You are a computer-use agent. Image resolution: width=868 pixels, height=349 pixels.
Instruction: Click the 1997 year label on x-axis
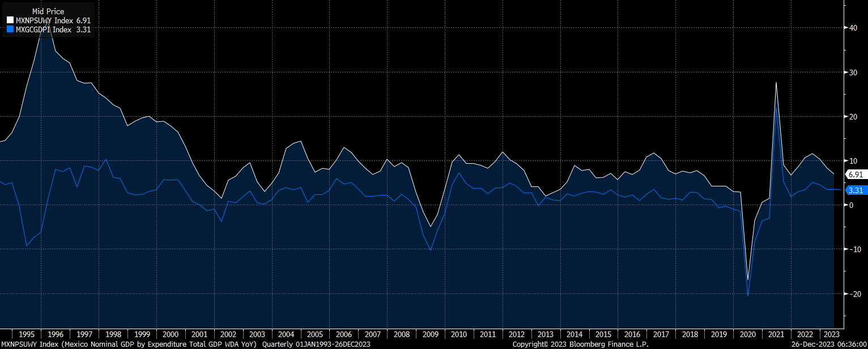pos(84,334)
